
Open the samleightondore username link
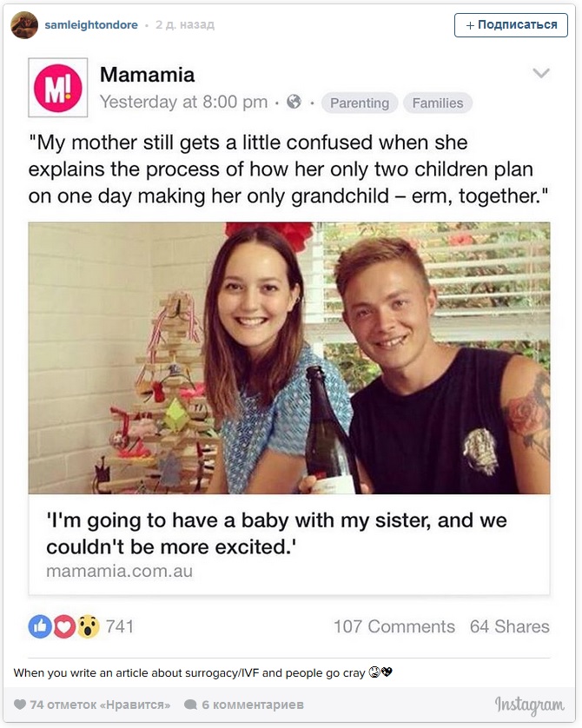click(x=91, y=25)
